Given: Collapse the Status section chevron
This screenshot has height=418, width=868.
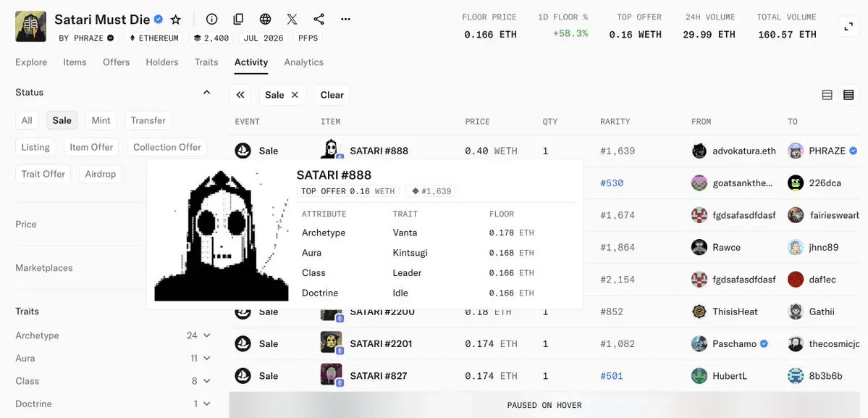Looking at the screenshot, I should [x=206, y=92].
